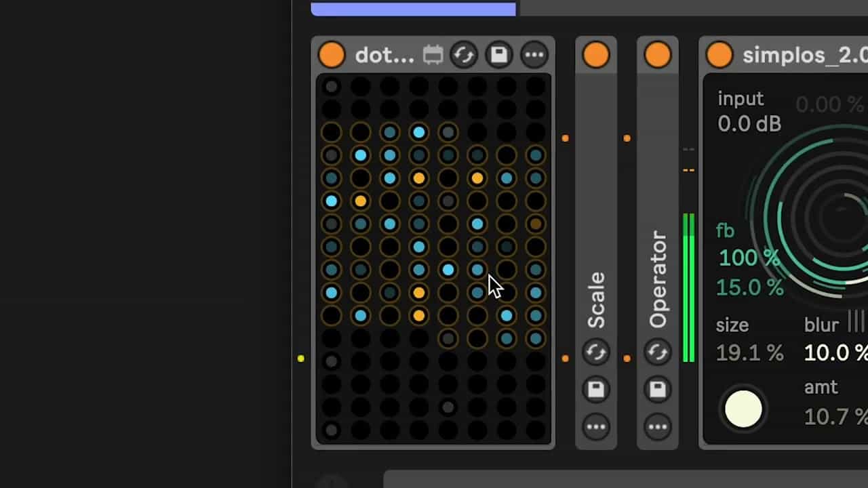This screenshot has width=868, height=488.
Task: Open the dot device more options menu
Action: (534, 55)
